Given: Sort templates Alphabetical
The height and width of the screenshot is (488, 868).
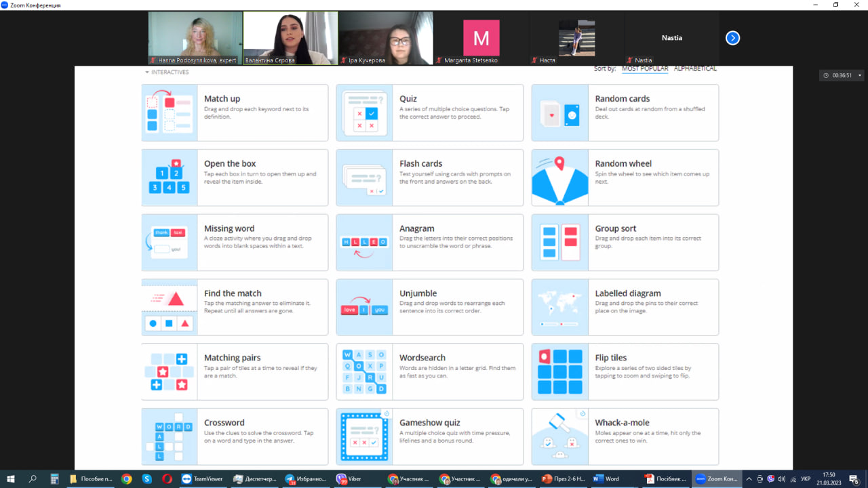Looking at the screenshot, I should pyautogui.click(x=694, y=68).
